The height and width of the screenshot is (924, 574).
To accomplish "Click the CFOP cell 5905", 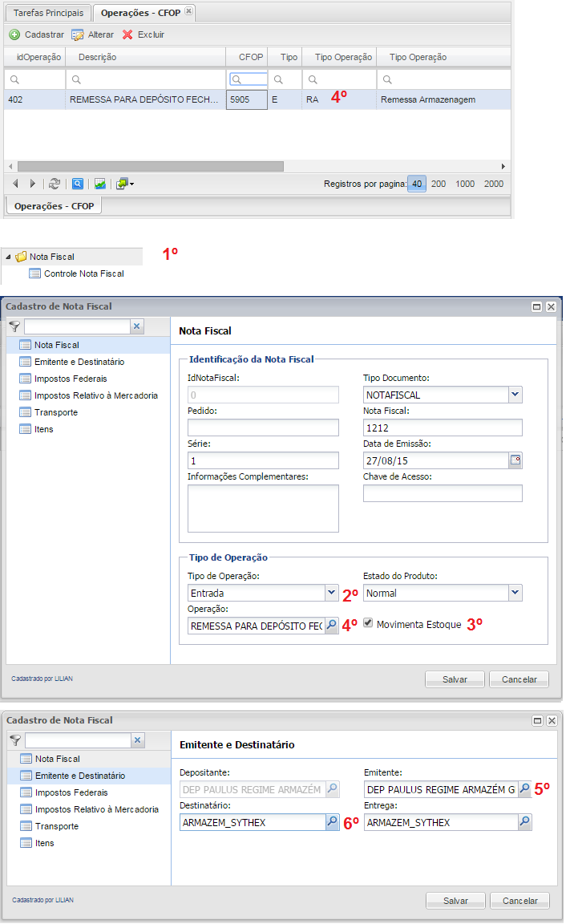I will [247, 99].
